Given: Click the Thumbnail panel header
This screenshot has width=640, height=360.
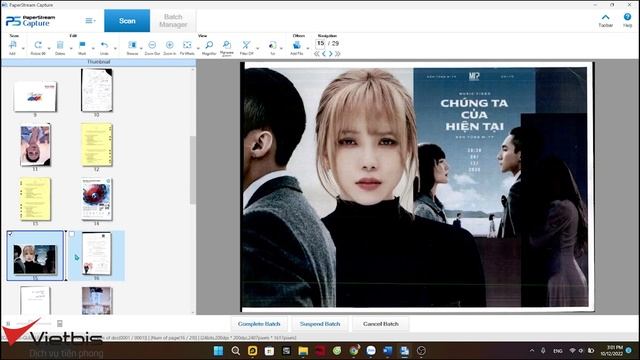Looking at the screenshot, I should [98, 62].
